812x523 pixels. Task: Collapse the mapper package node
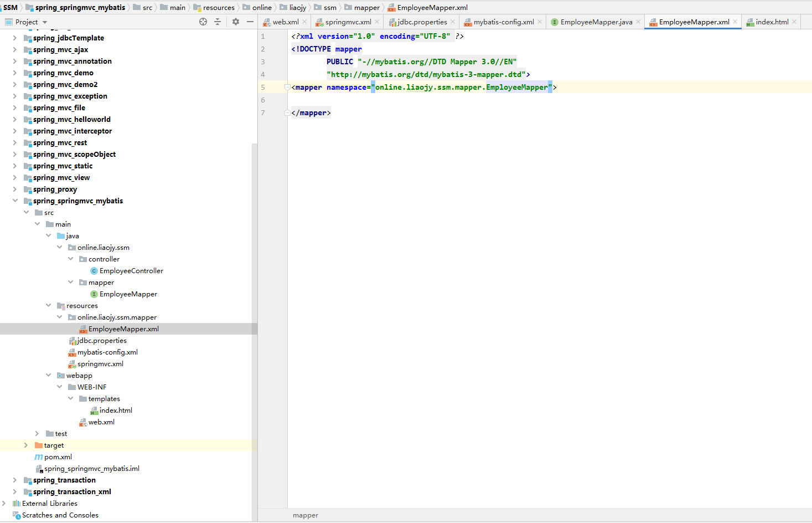tap(70, 283)
